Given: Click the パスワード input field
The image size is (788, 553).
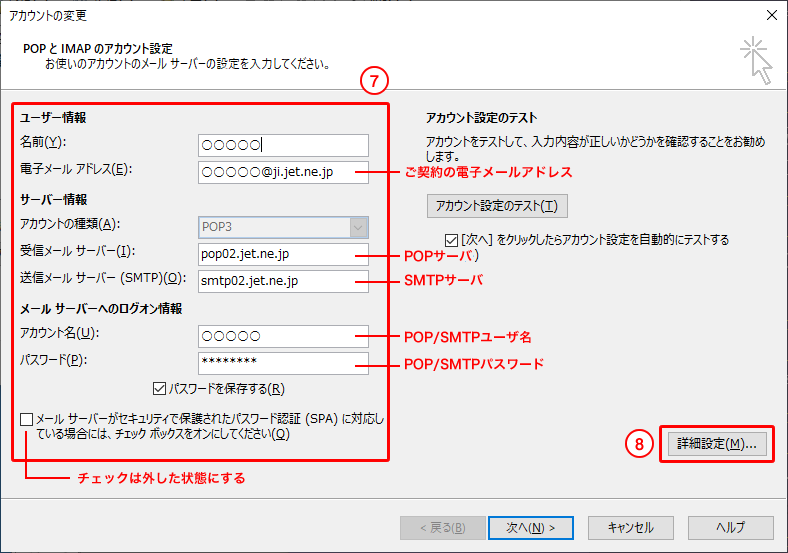Looking at the screenshot, I should [x=284, y=363].
